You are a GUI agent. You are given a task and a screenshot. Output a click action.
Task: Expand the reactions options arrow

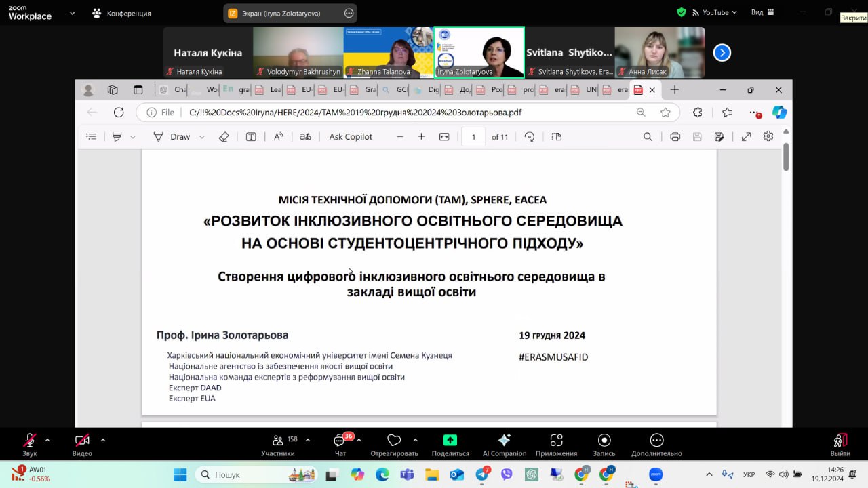415,440
